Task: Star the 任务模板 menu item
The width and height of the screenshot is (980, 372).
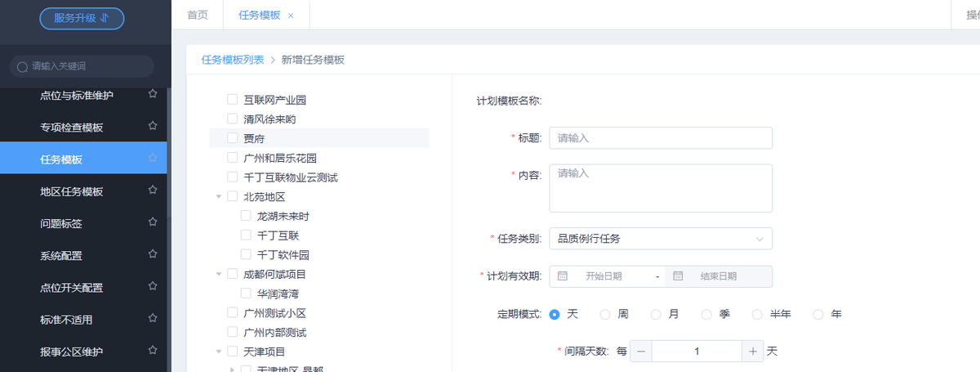Action: pyautogui.click(x=152, y=158)
